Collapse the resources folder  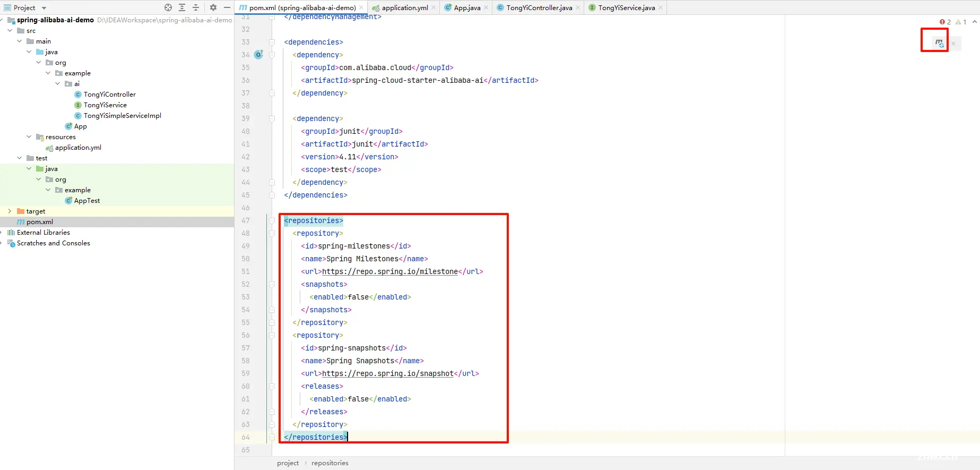pyautogui.click(x=29, y=136)
